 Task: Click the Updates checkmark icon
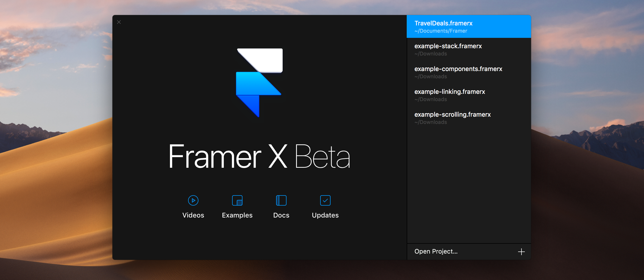coord(325,200)
